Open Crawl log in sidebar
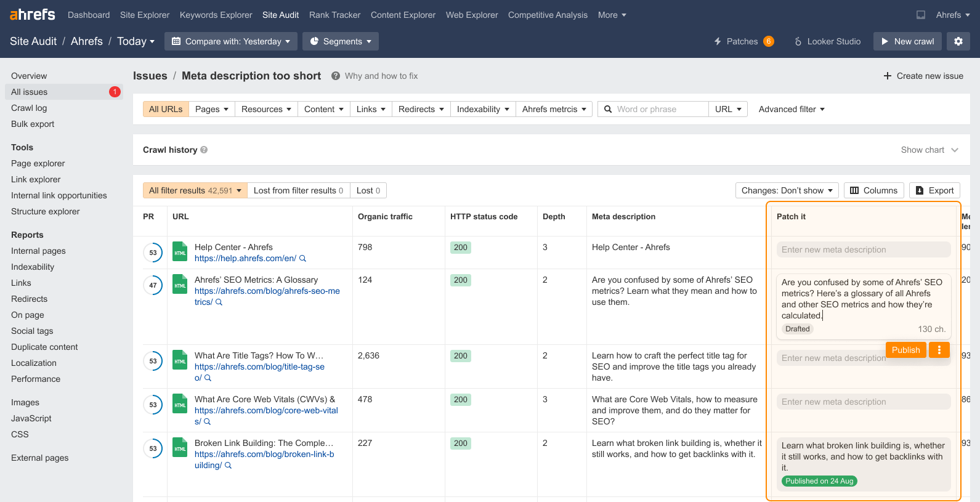This screenshot has width=980, height=502. click(29, 108)
